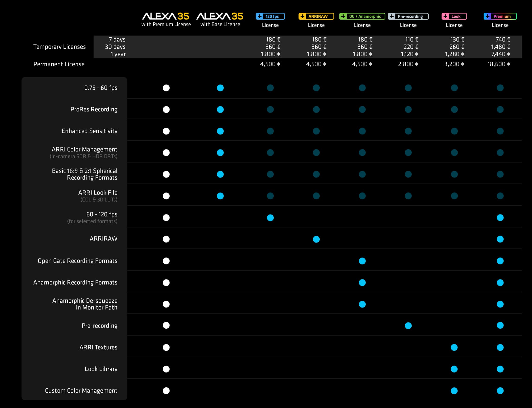
Task: Click the 220 € Pre-recording 30-day price
Action: (x=411, y=47)
